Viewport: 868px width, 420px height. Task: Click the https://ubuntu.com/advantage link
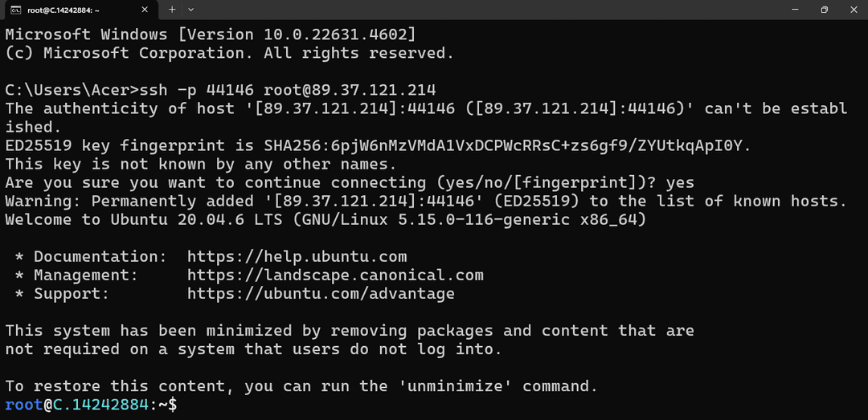(321, 294)
